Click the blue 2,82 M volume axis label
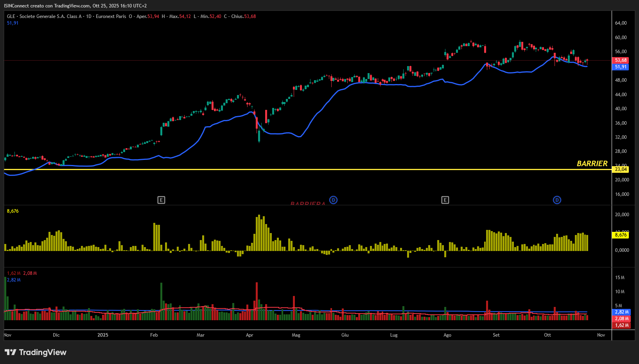 click(621, 312)
